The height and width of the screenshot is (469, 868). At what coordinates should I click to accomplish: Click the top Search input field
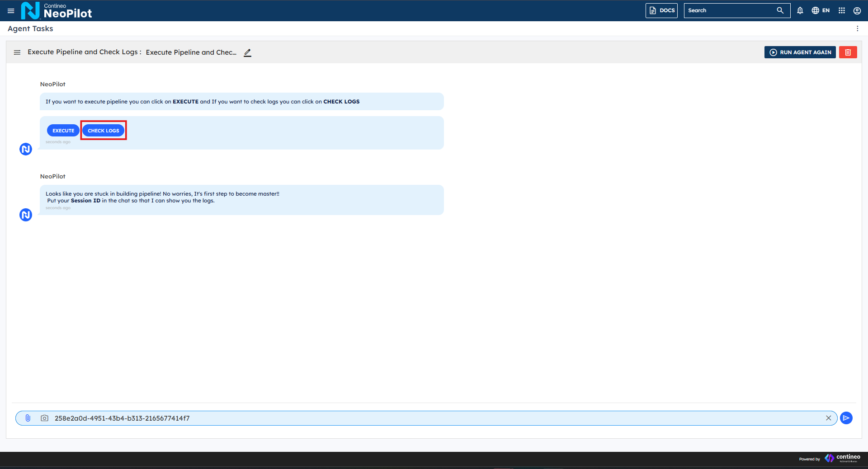pos(729,10)
